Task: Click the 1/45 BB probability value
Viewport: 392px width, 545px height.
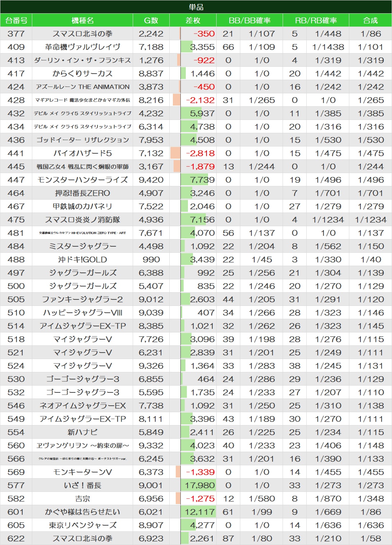Action: tap(262, 260)
